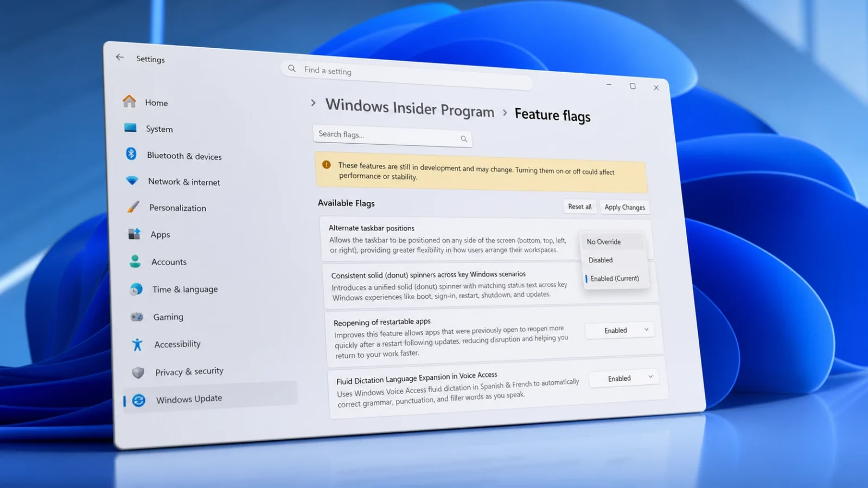Minimize the Settings window
Screen dimensions: 868x488
pyautogui.click(x=609, y=85)
